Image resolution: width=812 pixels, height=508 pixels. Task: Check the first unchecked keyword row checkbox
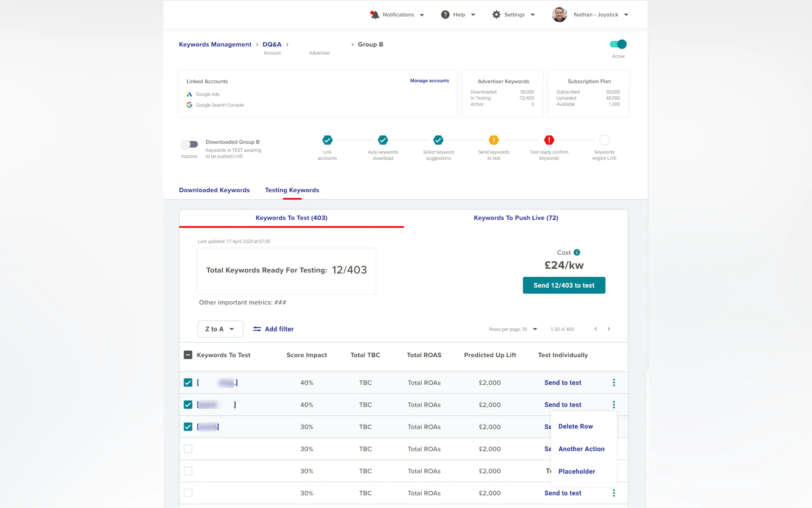[188, 449]
